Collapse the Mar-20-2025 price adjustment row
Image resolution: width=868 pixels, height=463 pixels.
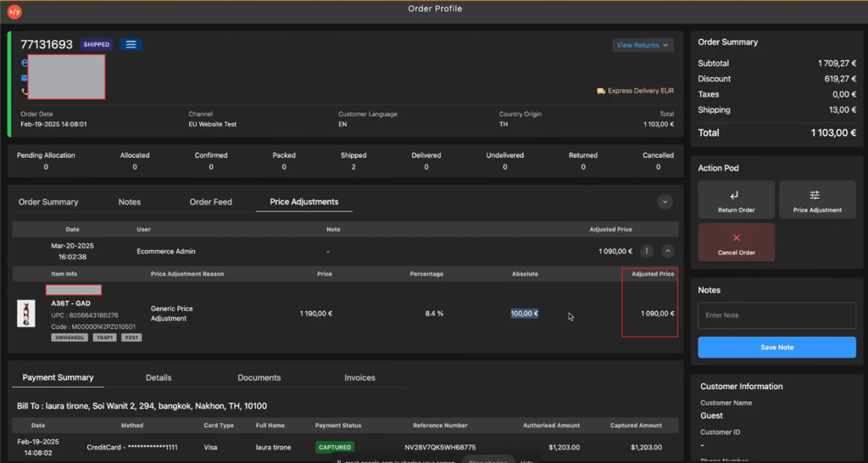click(668, 251)
